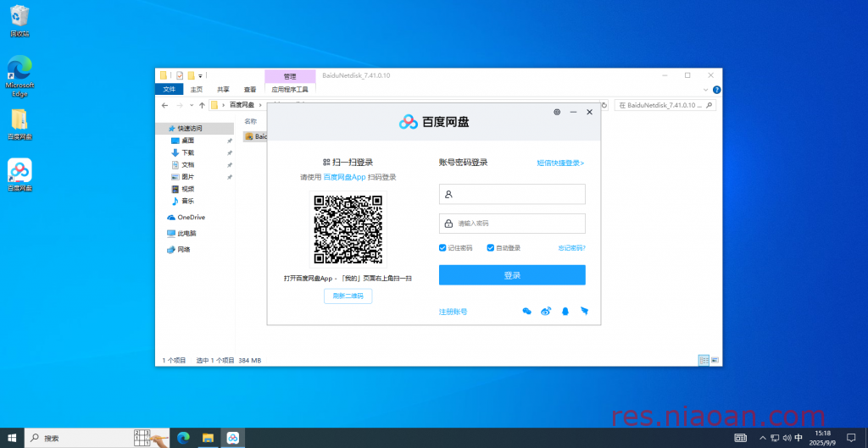Open Quick Access Toolbar customize dropdown
868x448 pixels.
[x=200, y=75]
